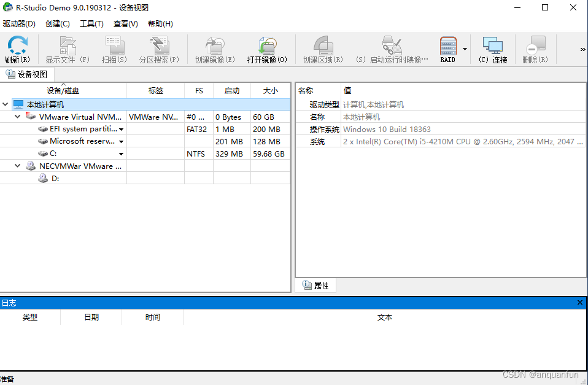Click the Scan (扫描) toolbar icon
This screenshot has width=588, height=385.
[x=114, y=46]
